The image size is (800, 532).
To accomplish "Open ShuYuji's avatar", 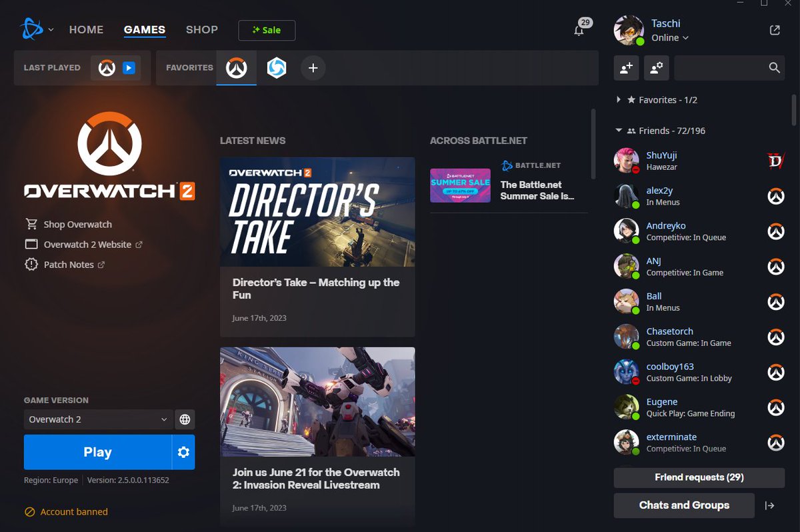I will pos(627,161).
